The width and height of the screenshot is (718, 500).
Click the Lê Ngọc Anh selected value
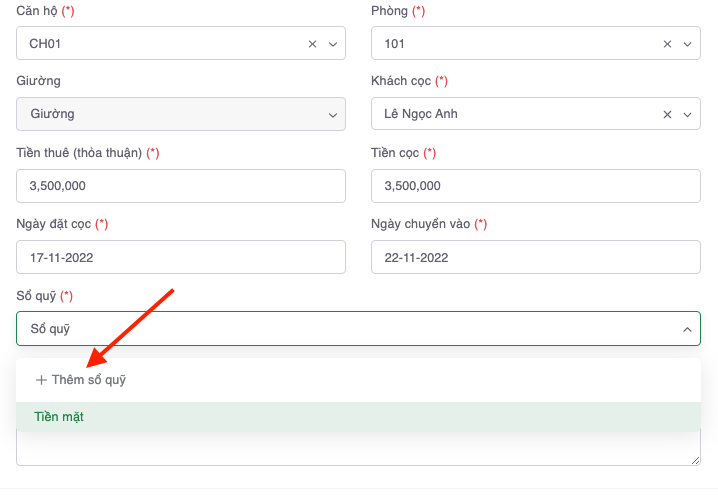tap(420, 114)
